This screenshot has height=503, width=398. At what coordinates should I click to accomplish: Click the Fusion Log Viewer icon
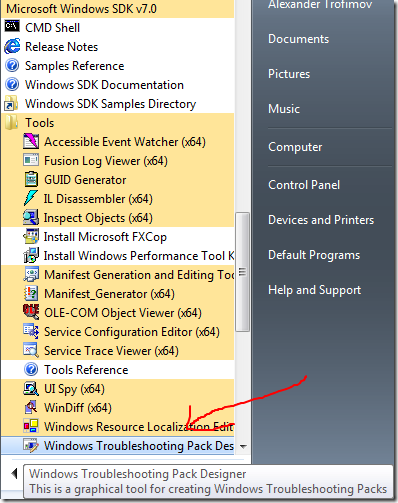(31, 160)
